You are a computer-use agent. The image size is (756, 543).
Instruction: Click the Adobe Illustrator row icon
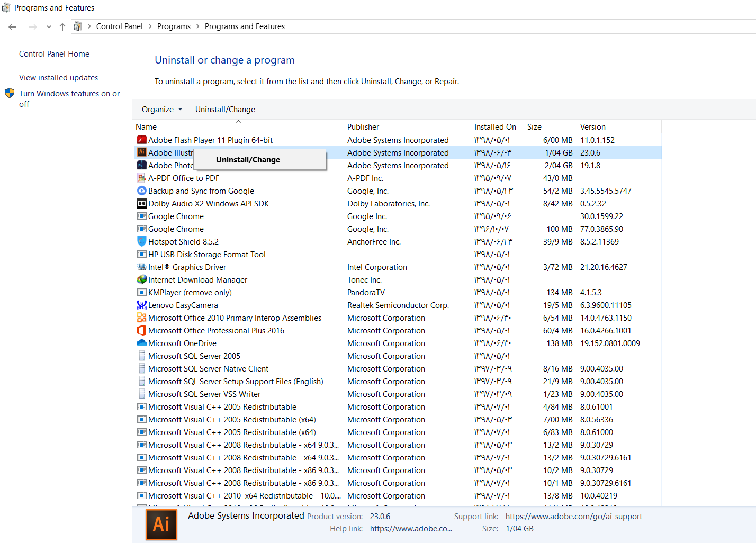click(142, 152)
